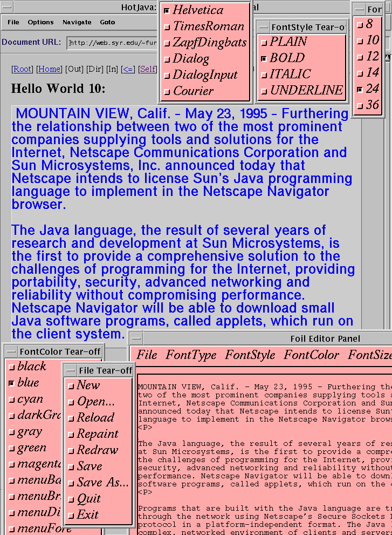Select UNDERLINE font style

point(301,90)
